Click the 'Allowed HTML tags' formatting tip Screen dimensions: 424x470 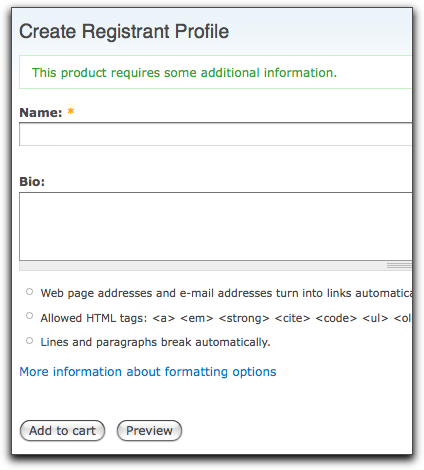226,318
